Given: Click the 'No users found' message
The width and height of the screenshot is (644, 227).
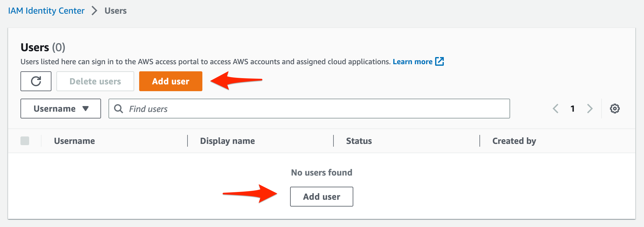Looking at the screenshot, I should coord(322,172).
